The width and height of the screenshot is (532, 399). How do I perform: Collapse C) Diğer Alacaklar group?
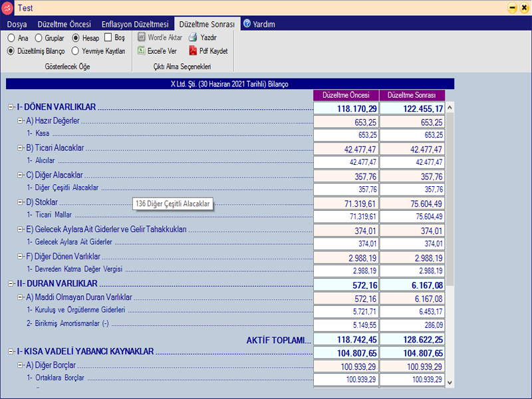tap(20, 175)
